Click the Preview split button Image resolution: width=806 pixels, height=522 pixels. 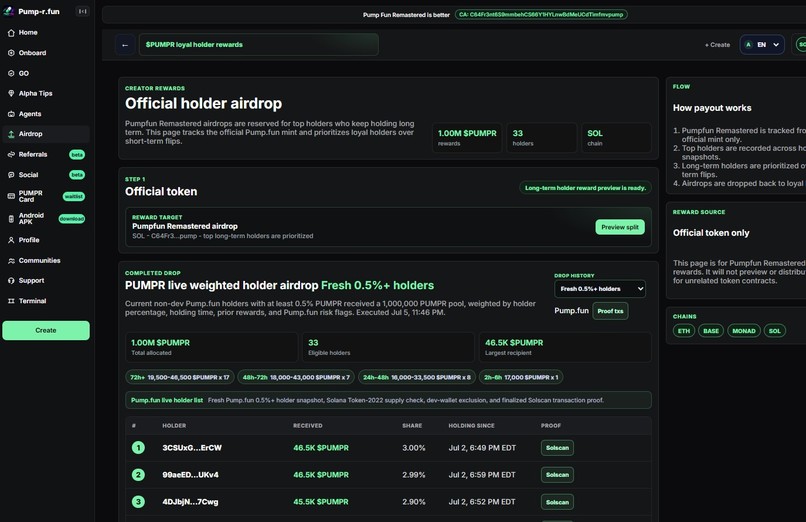[x=620, y=227]
